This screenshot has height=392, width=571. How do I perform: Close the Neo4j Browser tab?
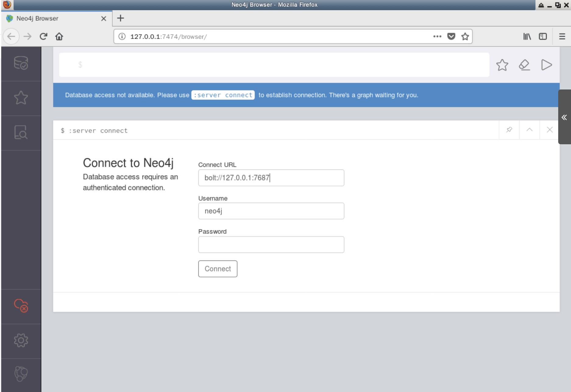tap(104, 19)
